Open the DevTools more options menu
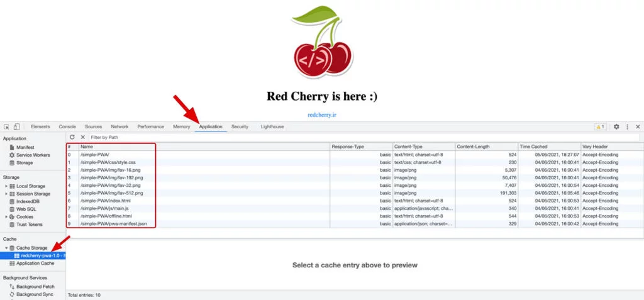The width and height of the screenshot is (644, 300). coord(627,127)
